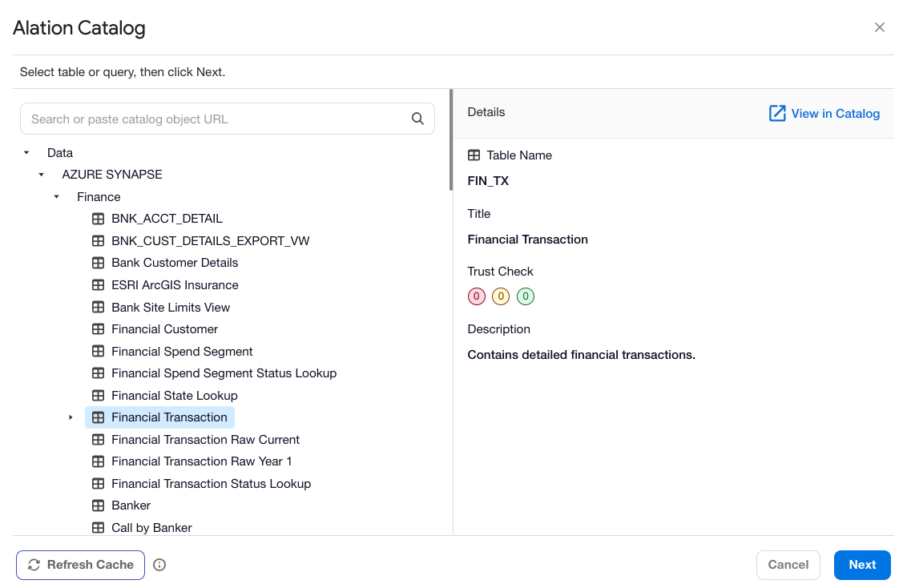The image size is (907, 588).
Task: Click the View in Catalog external link icon
Action: [x=777, y=113]
